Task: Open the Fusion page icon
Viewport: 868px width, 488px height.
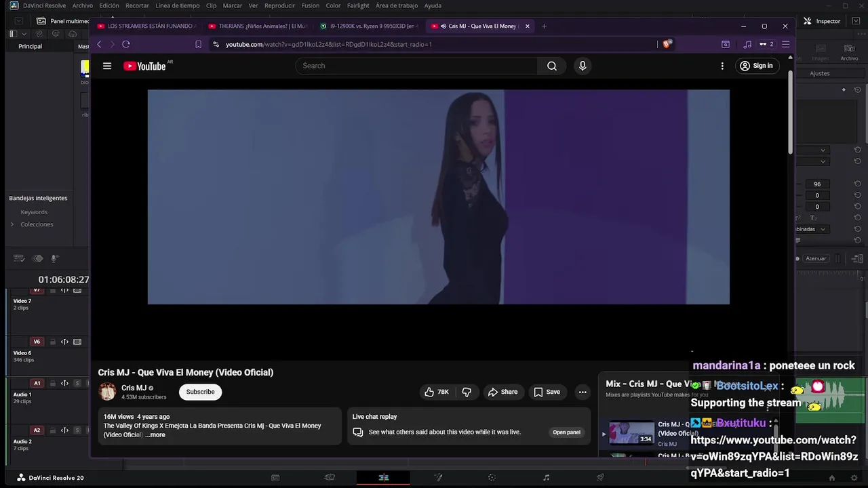Action: pos(438,478)
